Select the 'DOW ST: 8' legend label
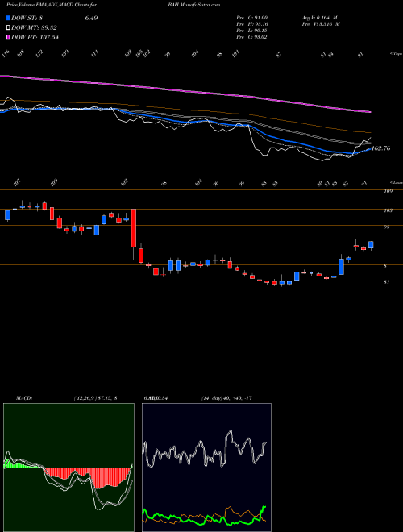Image resolution: width=403 pixels, height=532 pixels. (x=28, y=18)
